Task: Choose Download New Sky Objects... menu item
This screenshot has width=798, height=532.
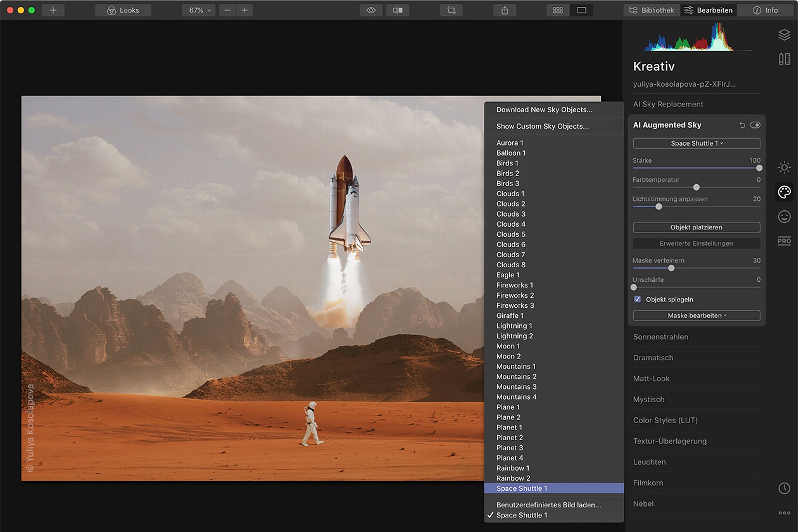Action: (554, 110)
